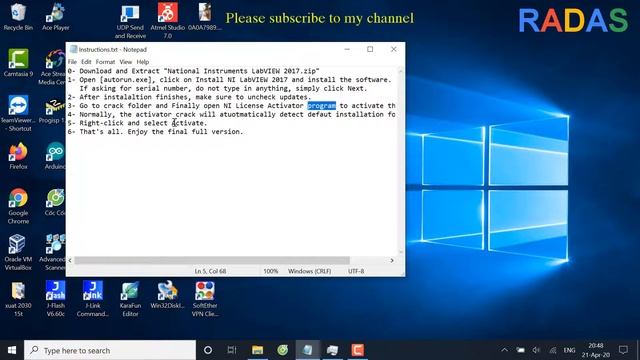Open Cortana from the taskbar
Viewport: 640px width, 360px height.
click(208, 350)
